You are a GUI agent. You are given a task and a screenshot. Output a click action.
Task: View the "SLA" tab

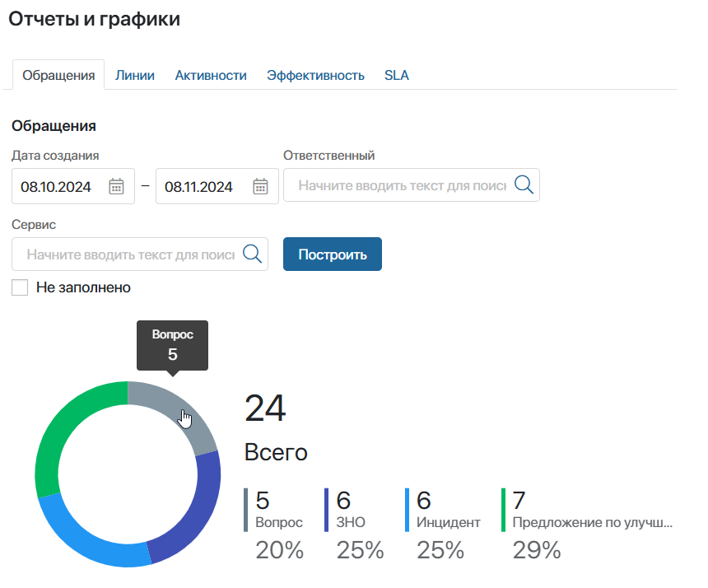pyautogui.click(x=396, y=75)
